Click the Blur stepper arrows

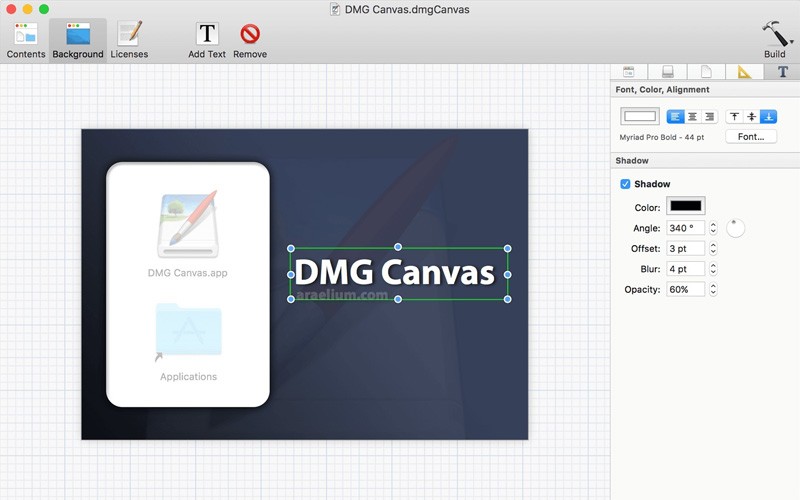click(713, 269)
